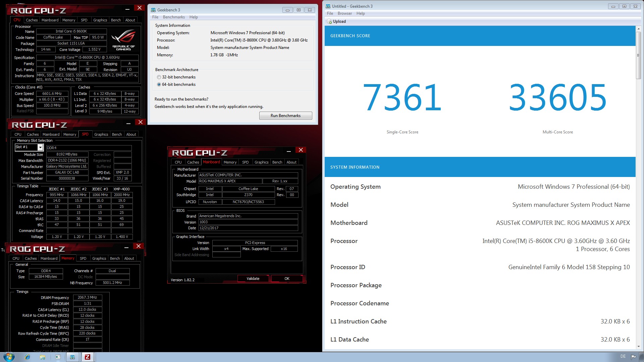644x362 pixels.
Task: Switch to CPU-Z via red Z taskbar icon
Action: point(88,357)
